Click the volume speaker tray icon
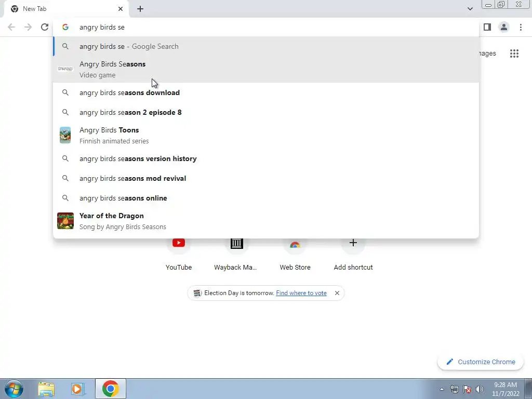This screenshot has height=399, width=532. 480,389
